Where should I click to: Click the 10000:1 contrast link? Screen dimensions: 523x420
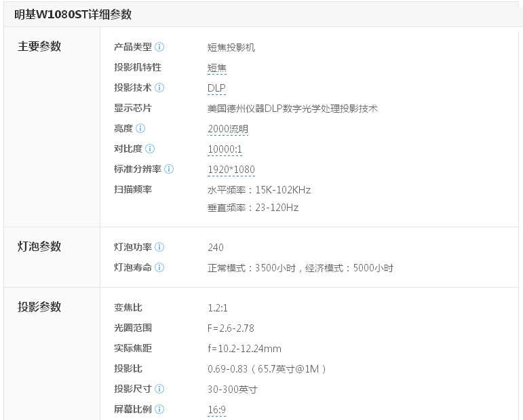tap(225, 149)
